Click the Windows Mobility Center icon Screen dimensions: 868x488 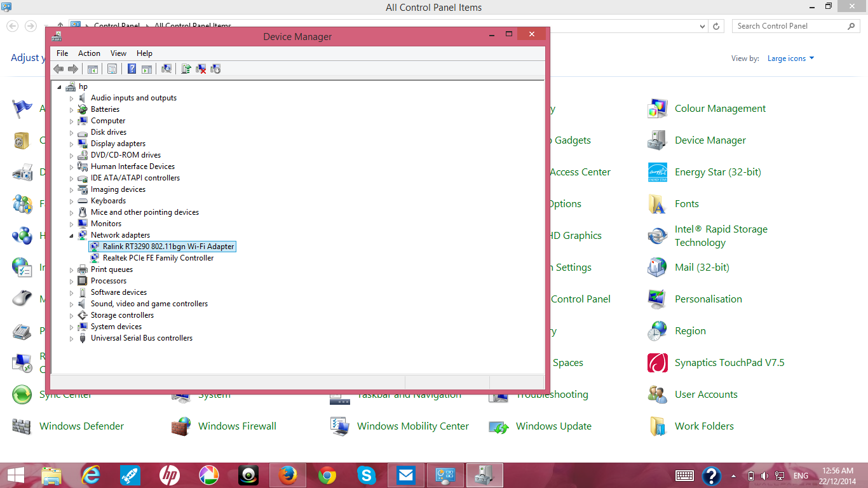pyautogui.click(x=339, y=426)
